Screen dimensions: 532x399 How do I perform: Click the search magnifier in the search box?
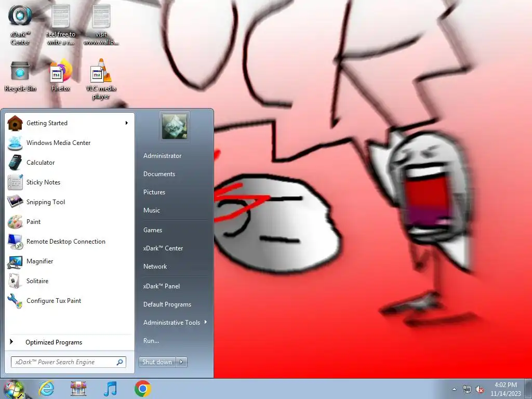click(x=120, y=362)
